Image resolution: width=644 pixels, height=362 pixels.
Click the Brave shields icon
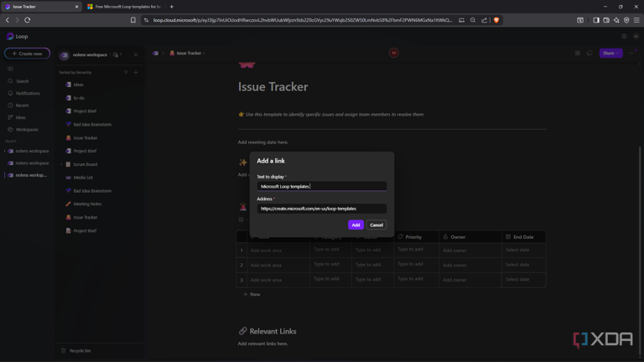(x=496, y=20)
